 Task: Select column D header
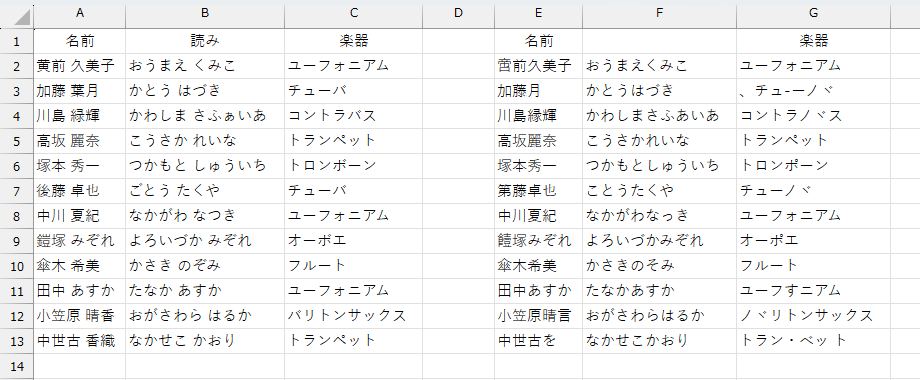click(459, 13)
